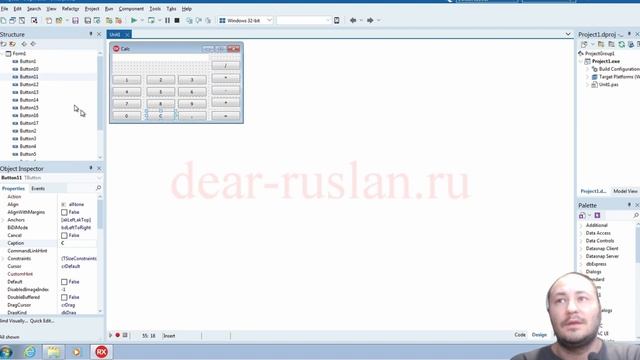Click the play macro arrow in status bar
640x360 pixels.
click(x=110, y=335)
